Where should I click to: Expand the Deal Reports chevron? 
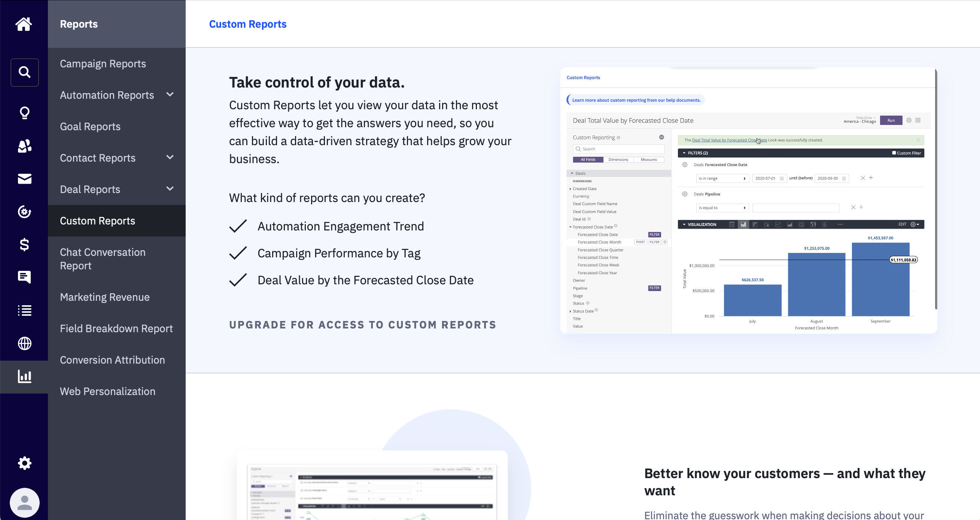(x=170, y=189)
